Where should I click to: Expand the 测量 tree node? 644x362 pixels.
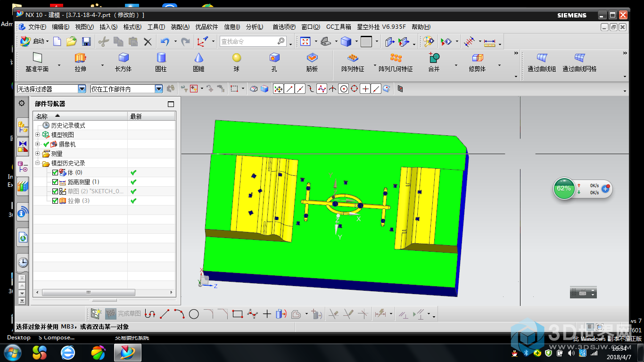point(38,154)
